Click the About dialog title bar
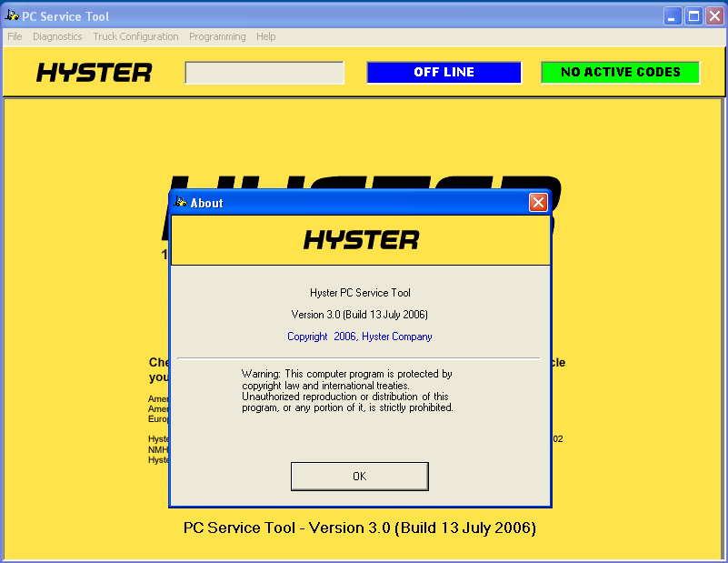Screen dimensions: 728x563 pyautogui.click(x=360, y=203)
